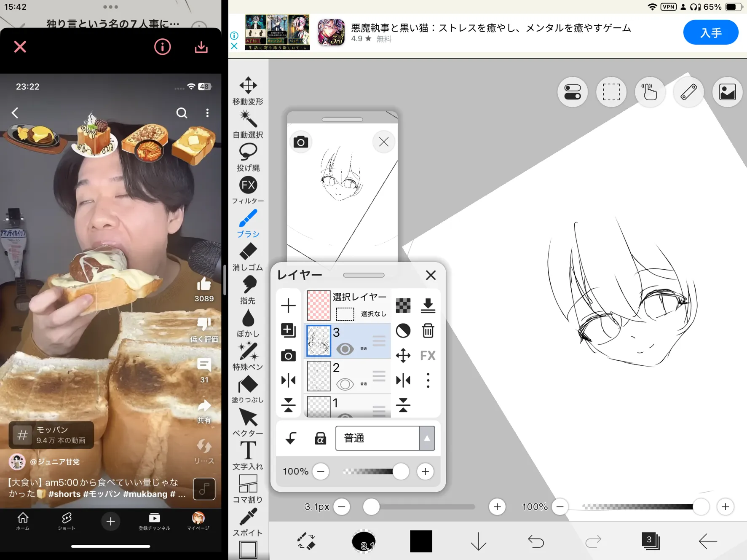
Task: Open brush selector showing 3.1
Action: tap(364, 541)
